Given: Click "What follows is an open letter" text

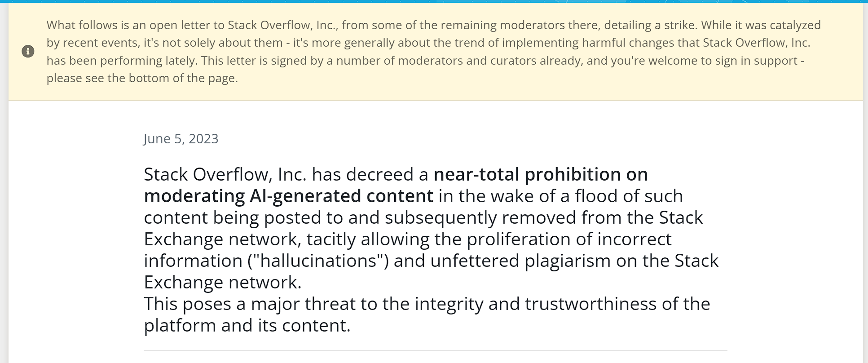Looking at the screenshot, I should click(135, 25).
